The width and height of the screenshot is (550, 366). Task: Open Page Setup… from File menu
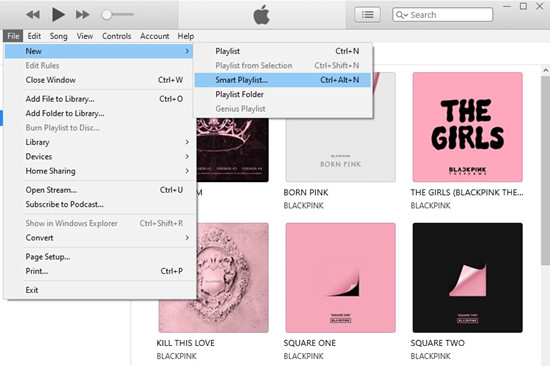click(99, 257)
